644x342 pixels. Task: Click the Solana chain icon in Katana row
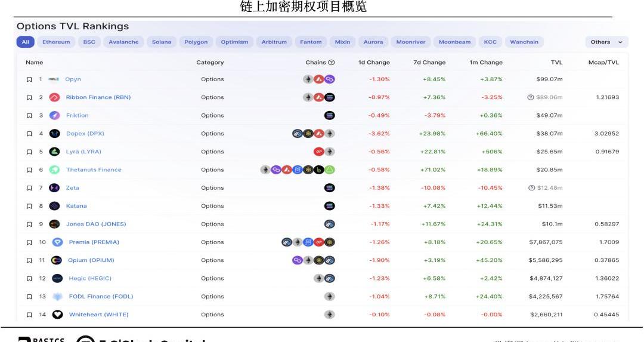[x=329, y=206]
